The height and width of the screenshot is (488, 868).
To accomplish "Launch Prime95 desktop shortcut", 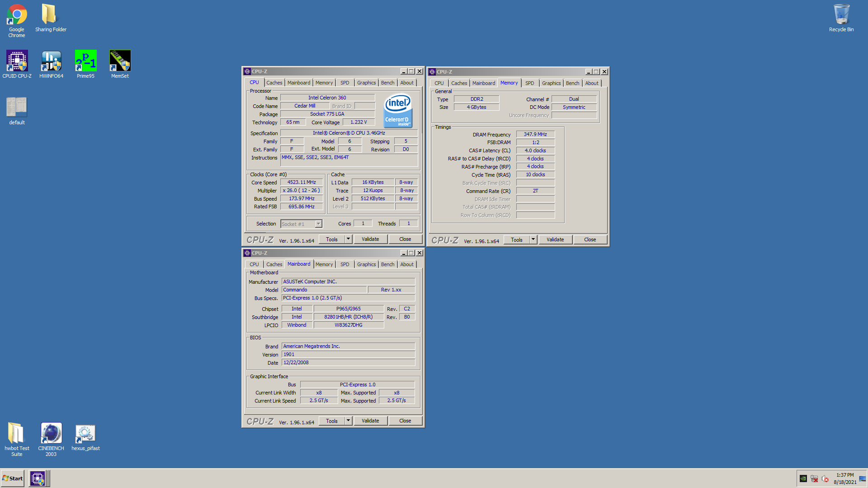I will point(85,64).
